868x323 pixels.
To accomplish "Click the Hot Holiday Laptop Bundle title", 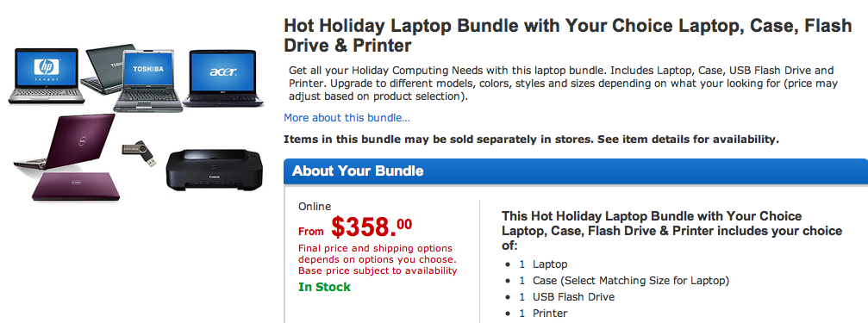I will pyautogui.click(x=567, y=34).
